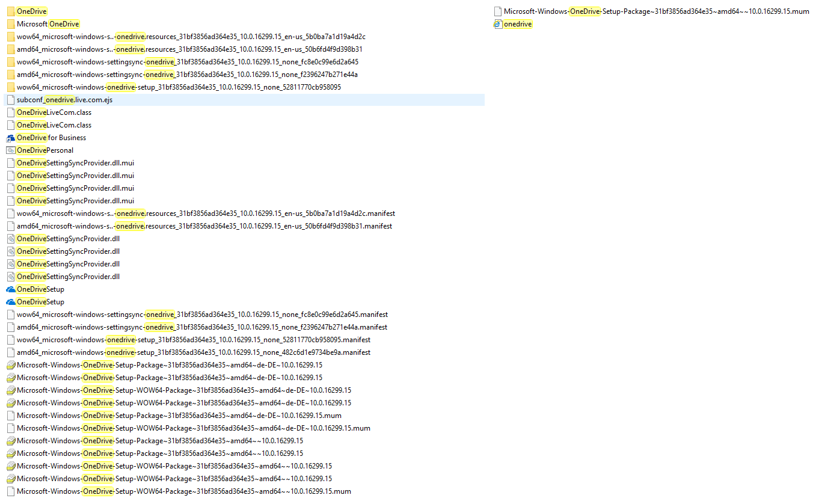Screen dimensions: 819x504
Task: Click the lowercase onedrive internet shortcut icon
Action: coord(497,24)
